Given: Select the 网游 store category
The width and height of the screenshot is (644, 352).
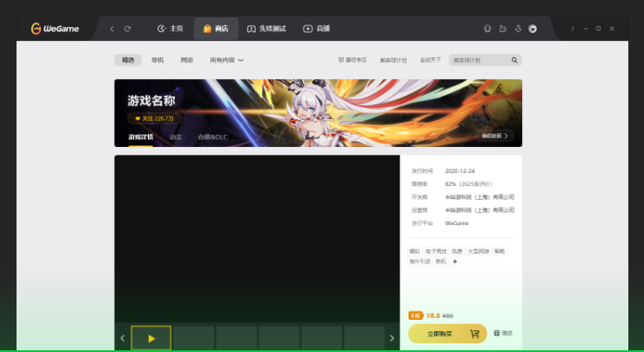Looking at the screenshot, I should pyautogui.click(x=187, y=60).
